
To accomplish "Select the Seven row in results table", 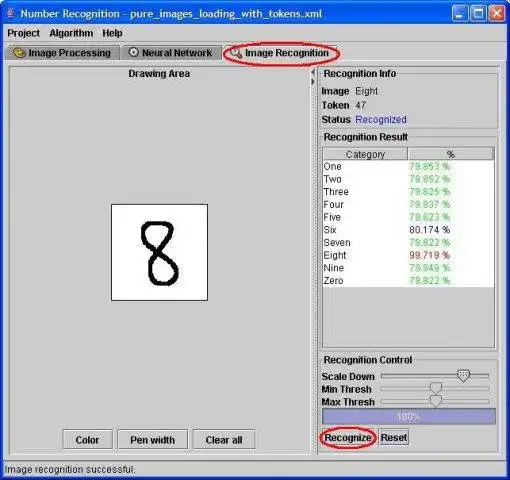I will tap(408, 242).
